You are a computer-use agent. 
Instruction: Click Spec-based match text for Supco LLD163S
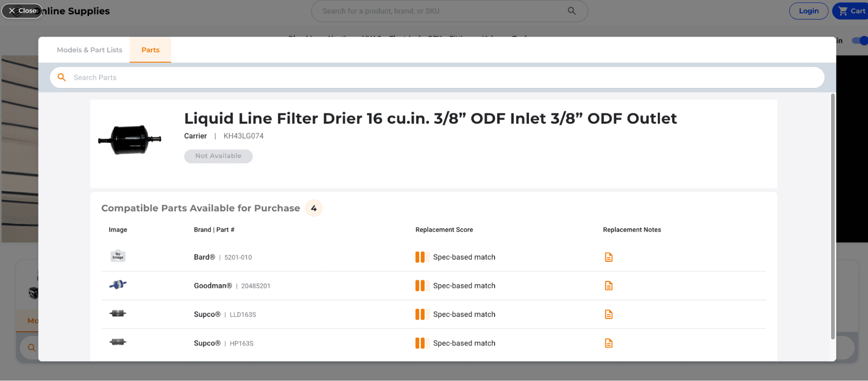coord(464,314)
